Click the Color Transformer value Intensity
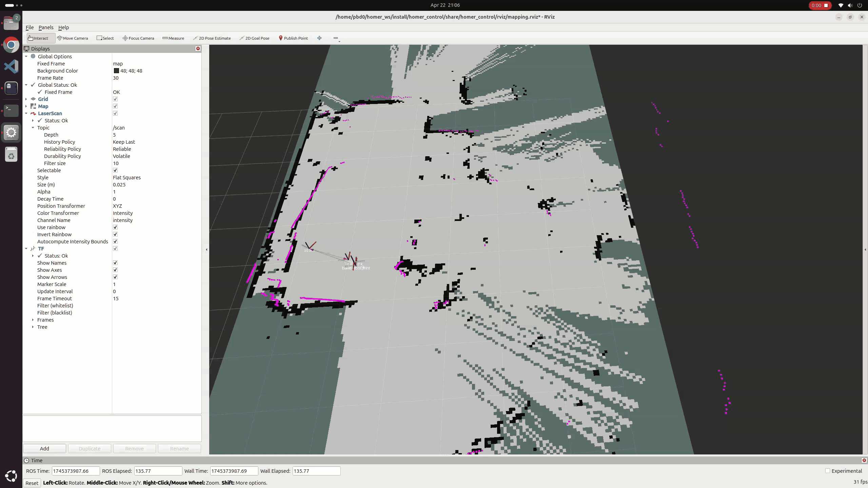 [x=123, y=213]
